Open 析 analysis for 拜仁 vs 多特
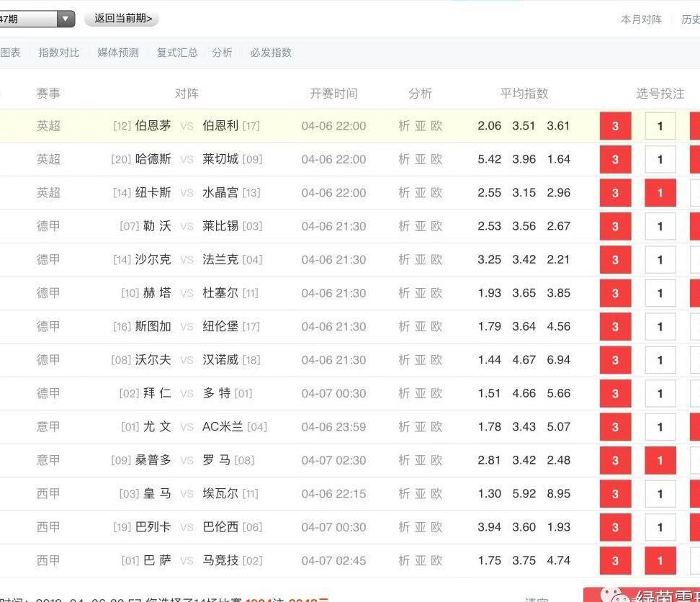 coord(404,393)
